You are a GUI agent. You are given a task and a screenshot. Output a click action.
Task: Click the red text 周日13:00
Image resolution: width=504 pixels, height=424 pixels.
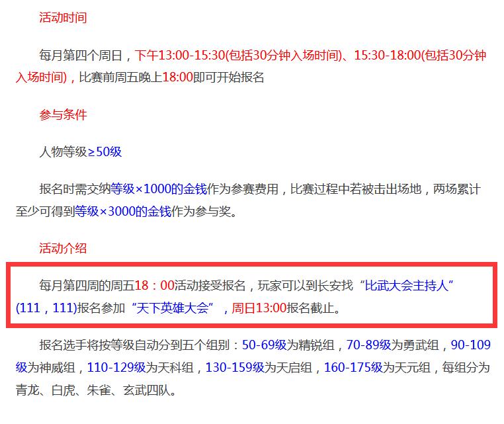[259, 308]
